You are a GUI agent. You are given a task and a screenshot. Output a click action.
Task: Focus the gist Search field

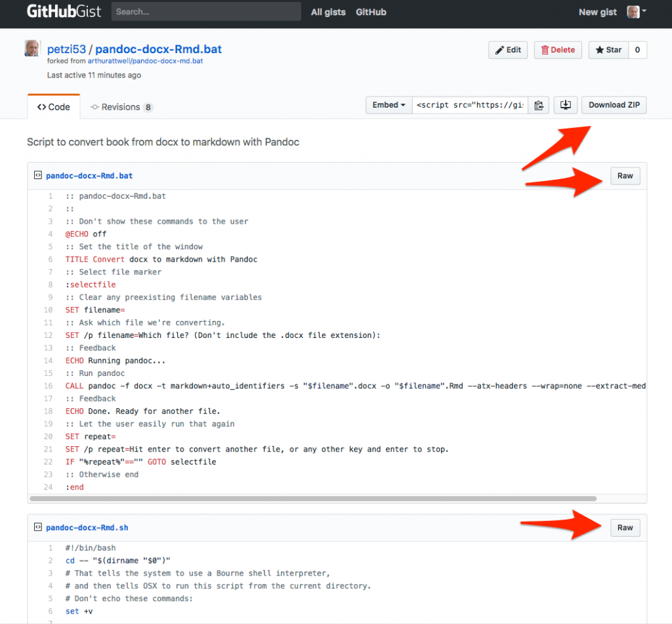(x=206, y=12)
